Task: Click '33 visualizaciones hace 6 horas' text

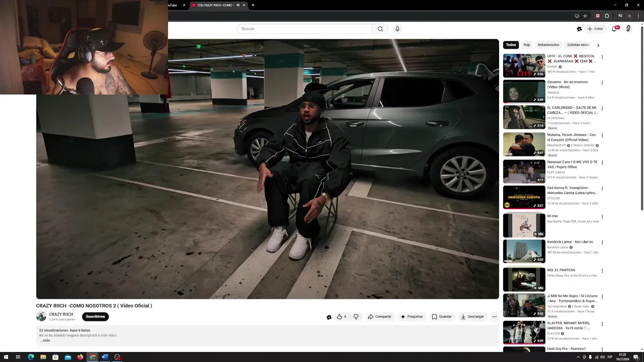Action: tap(64, 330)
